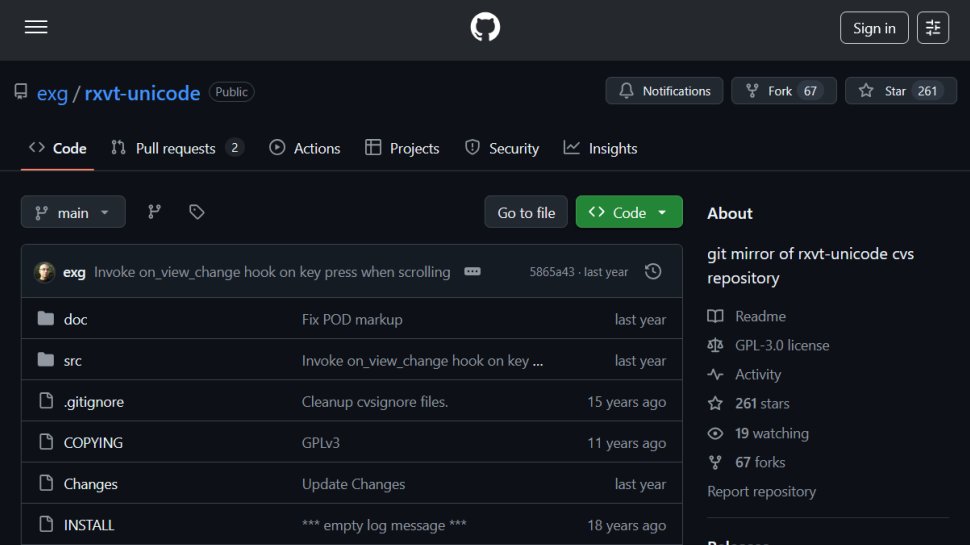Click pulse Activity icon
This screenshot has width=970, height=545.
715,374
